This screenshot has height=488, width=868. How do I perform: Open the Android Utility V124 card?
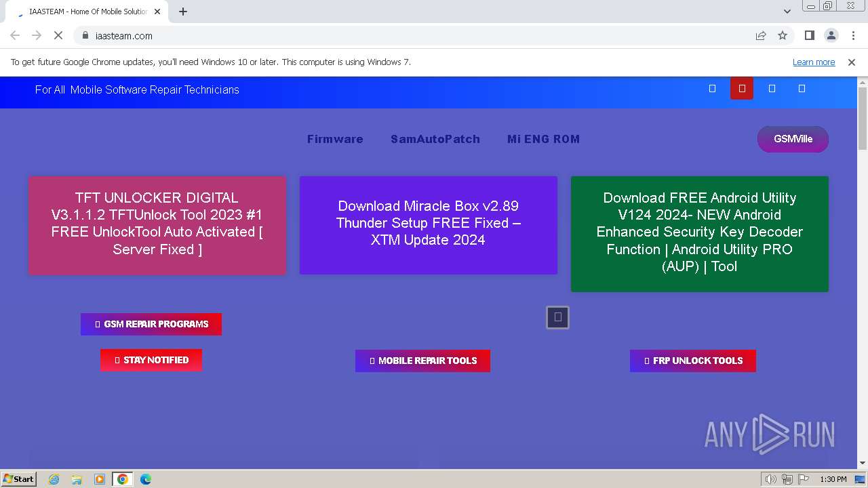[x=700, y=234]
